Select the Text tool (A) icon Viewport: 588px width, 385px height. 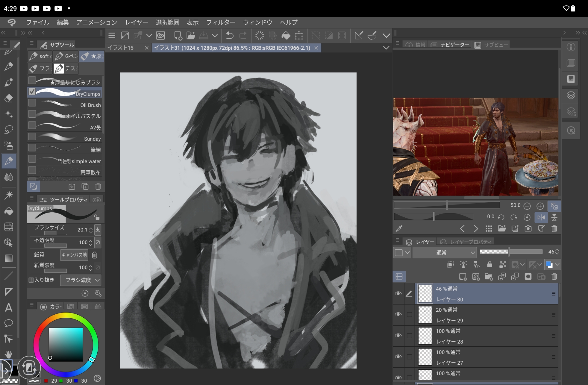pos(9,308)
